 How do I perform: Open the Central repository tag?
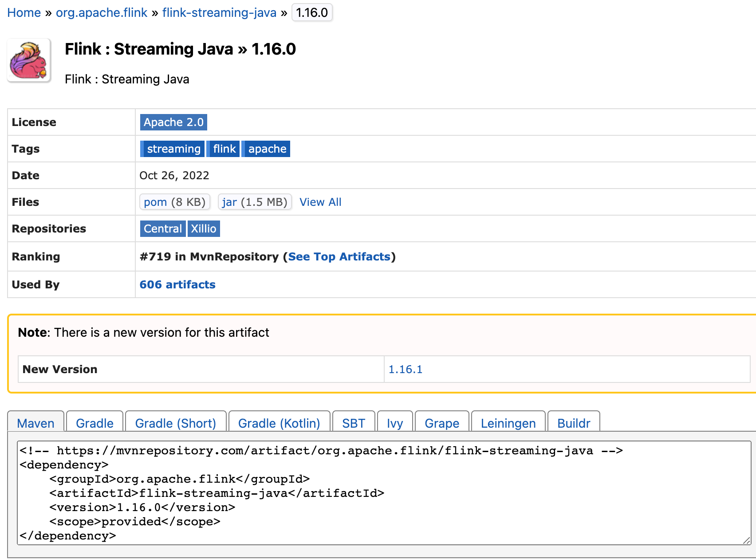coord(163,228)
